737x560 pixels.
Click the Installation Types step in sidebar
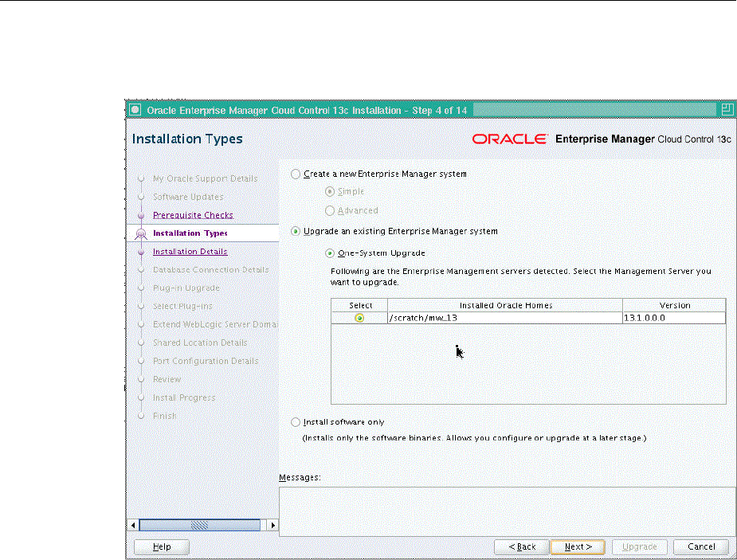tap(190, 233)
